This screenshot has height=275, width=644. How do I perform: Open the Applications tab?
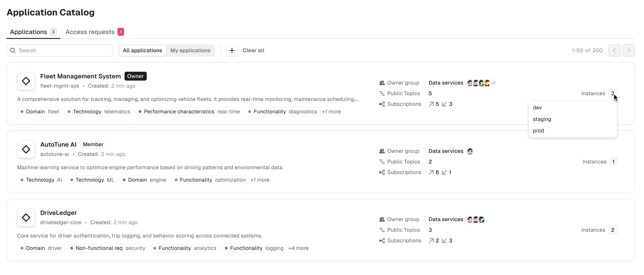(x=33, y=32)
